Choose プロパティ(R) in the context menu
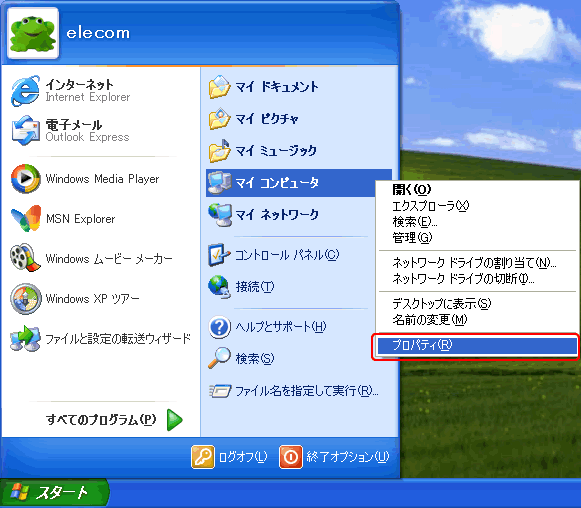Screen dimensions: 581x508 [x=477, y=345]
